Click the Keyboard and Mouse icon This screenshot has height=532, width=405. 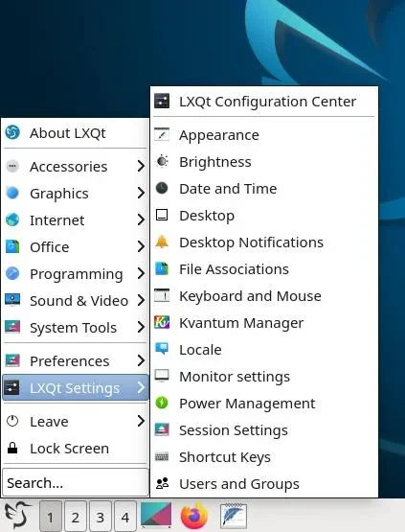[162, 295]
